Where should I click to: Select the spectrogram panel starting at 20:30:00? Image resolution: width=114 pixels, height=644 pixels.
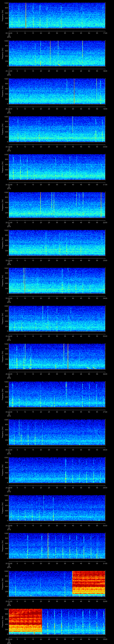[57, 546]
